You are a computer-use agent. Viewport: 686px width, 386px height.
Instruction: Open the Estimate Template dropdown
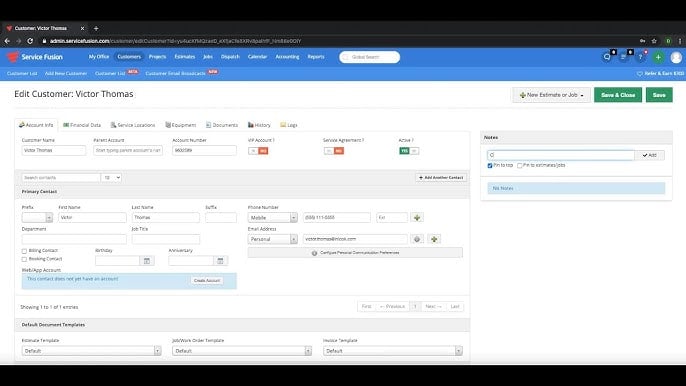click(x=91, y=351)
